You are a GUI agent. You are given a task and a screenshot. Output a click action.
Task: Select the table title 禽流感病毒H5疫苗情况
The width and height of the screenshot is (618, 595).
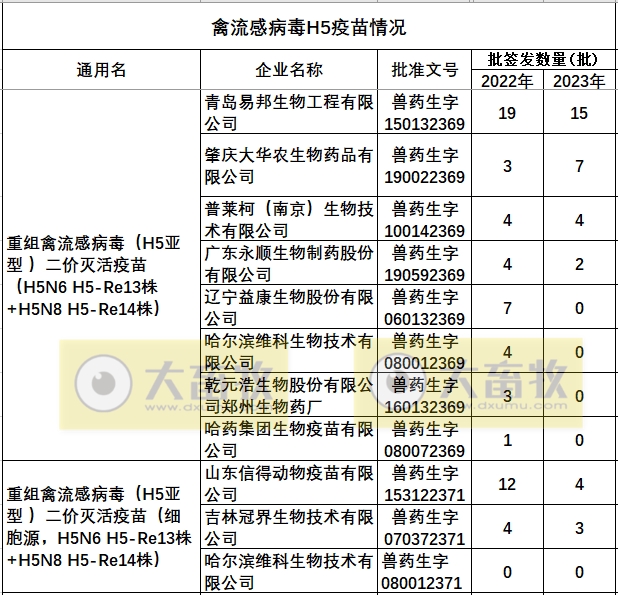tap(309, 28)
